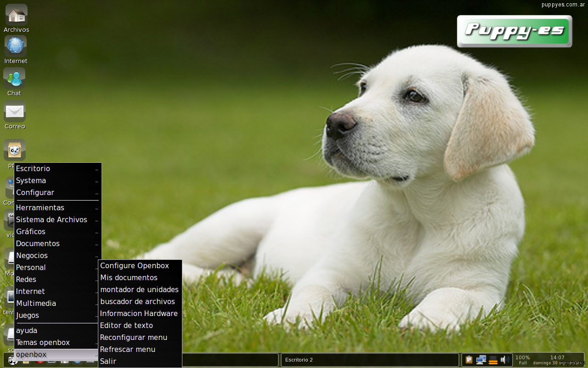Click the puppy face package desktop icon

point(15,150)
